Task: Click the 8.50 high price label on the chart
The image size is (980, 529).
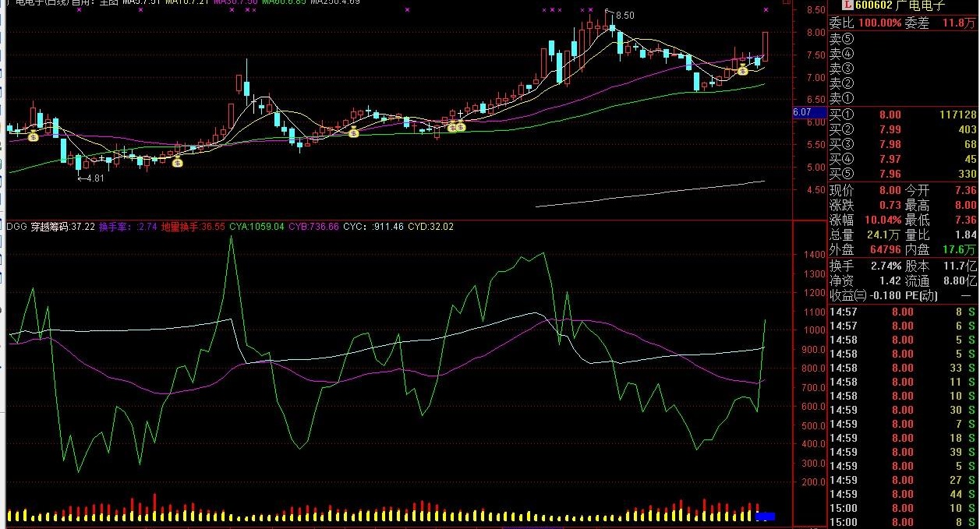Action: (x=624, y=16)
